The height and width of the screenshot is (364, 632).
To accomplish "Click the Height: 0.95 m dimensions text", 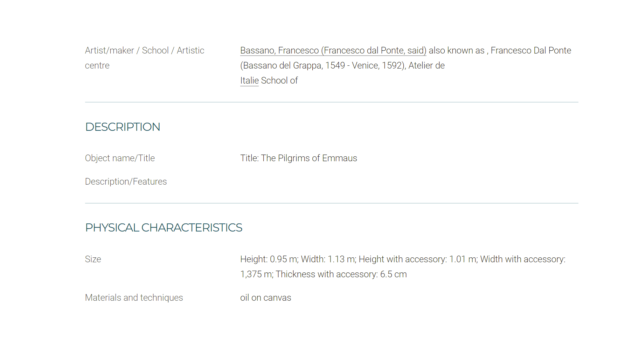I will 269,259.
